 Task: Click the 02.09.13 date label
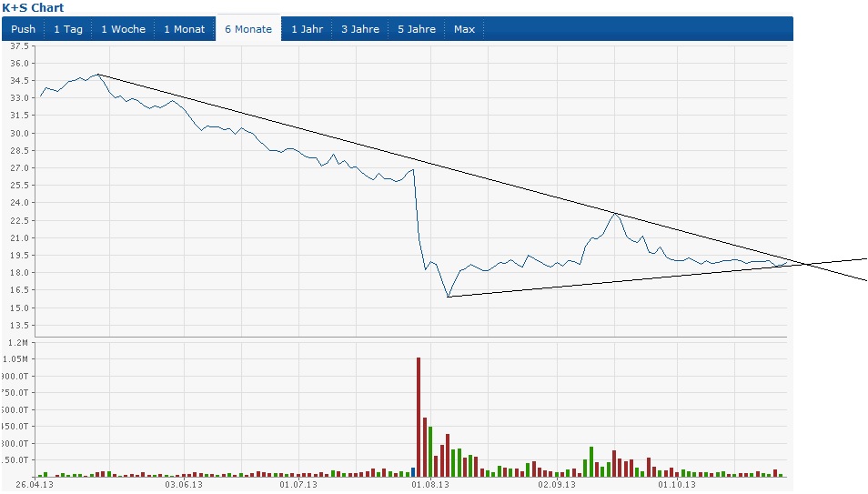pyautogui.click(x=557, y=485)
